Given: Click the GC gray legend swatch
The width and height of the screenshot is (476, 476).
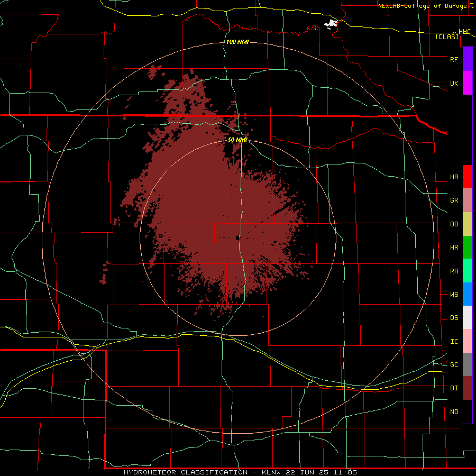Looking at the screenshot, I should pos(467,364).
